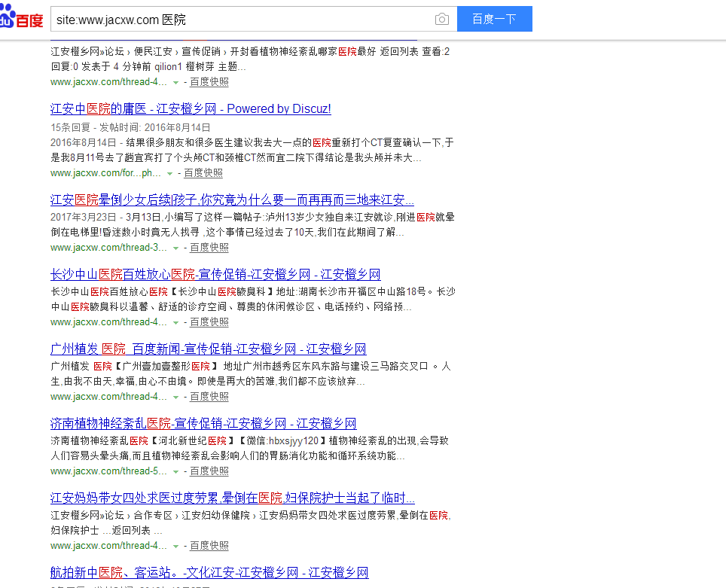
Task: Click the camera icon to search by image
Action: point(441,19)
